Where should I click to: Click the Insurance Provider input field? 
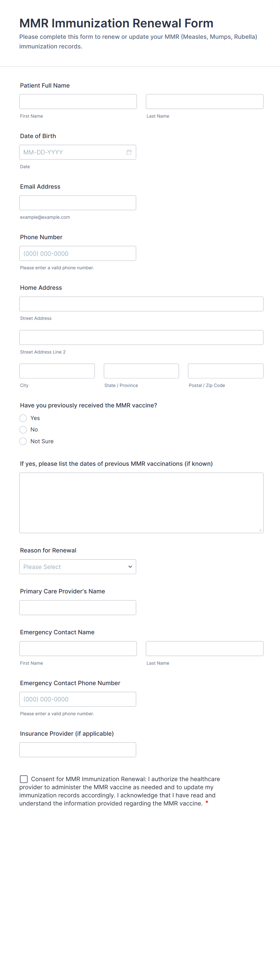[x=78, y=750]
